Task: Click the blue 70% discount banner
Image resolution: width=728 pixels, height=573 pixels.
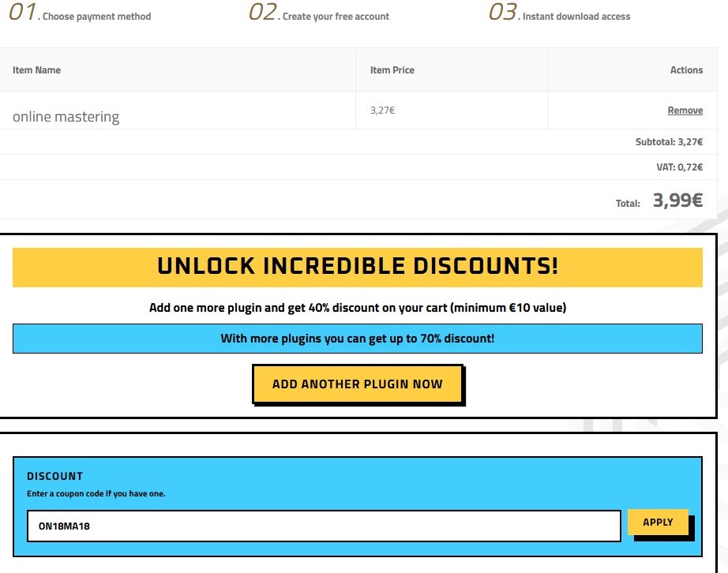Action: click(357, 339)
